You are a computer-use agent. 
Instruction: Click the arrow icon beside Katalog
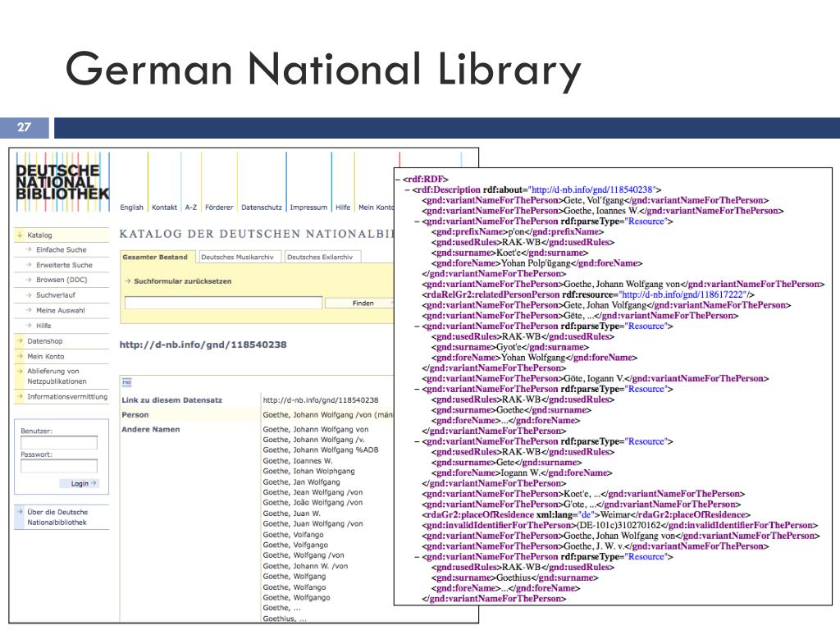tap(21, 235)
